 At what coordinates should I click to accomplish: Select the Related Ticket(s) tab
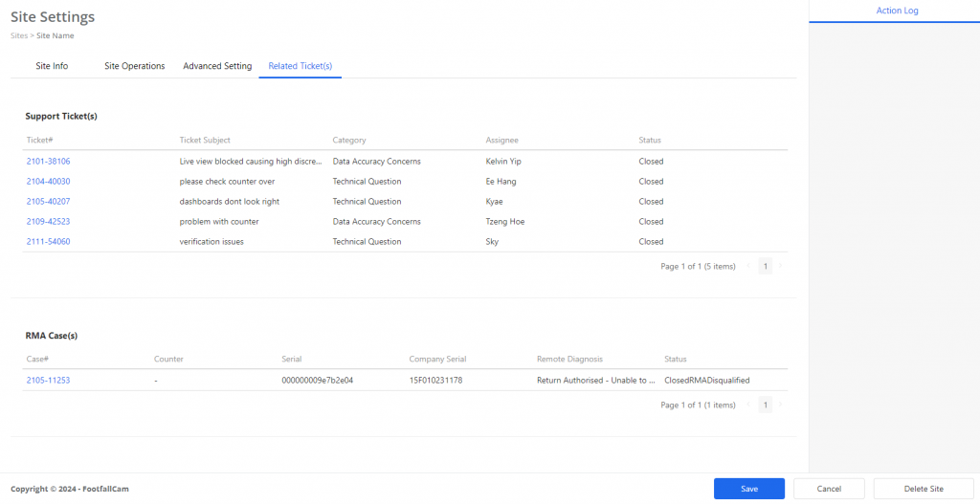tap(300, 66)
